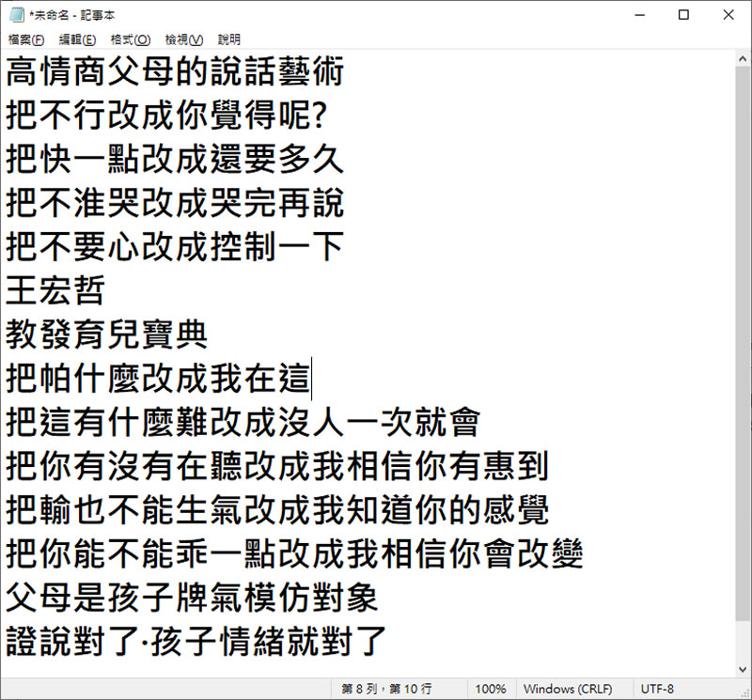Click the name 王宏哲

coord(55,290)
